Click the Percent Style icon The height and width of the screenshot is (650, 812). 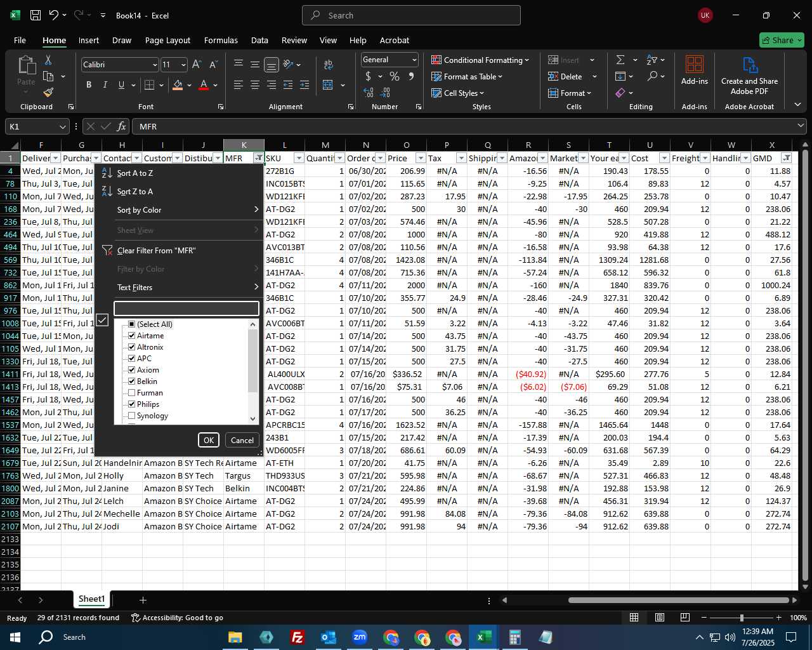coord(395,76)
